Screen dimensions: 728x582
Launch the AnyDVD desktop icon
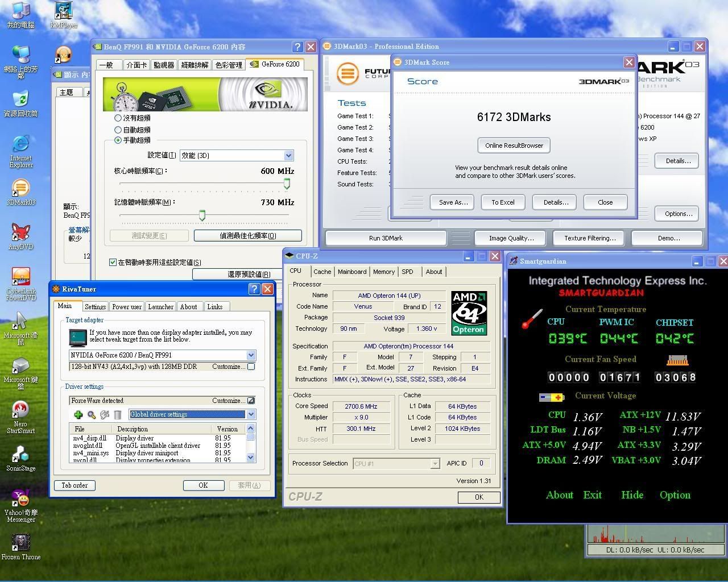[20, 236]
